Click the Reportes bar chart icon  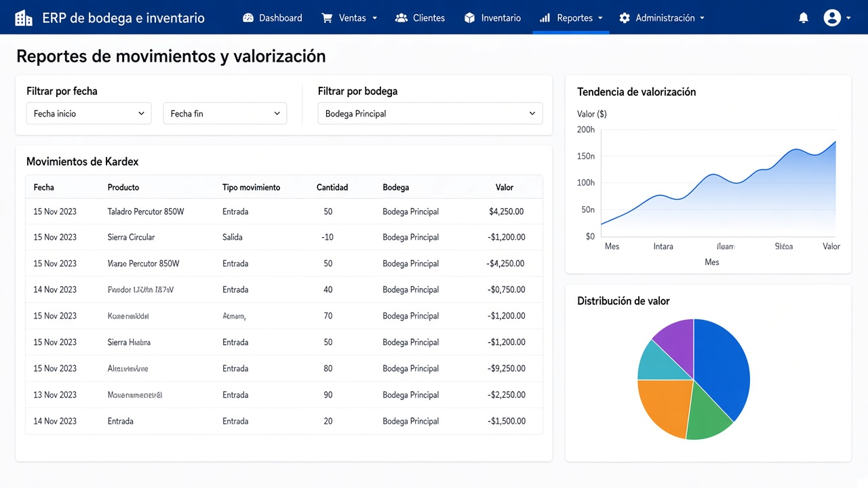pyautogui.click(x=545, y=18)
